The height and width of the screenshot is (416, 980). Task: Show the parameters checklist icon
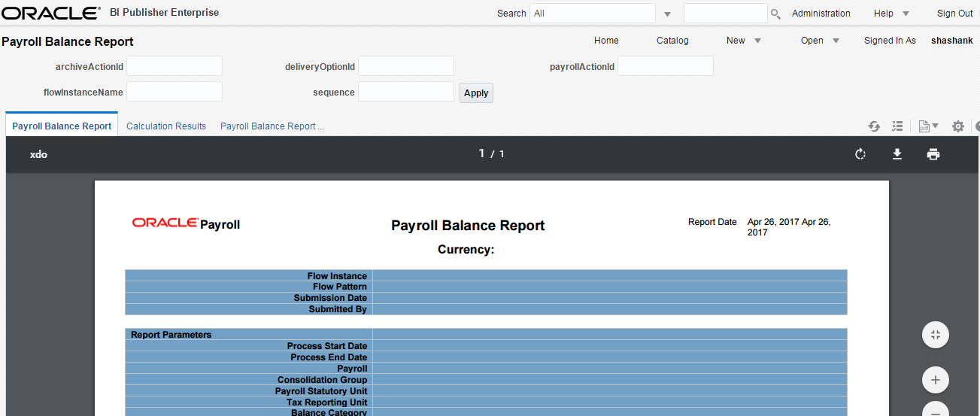[x=897, y=126]
